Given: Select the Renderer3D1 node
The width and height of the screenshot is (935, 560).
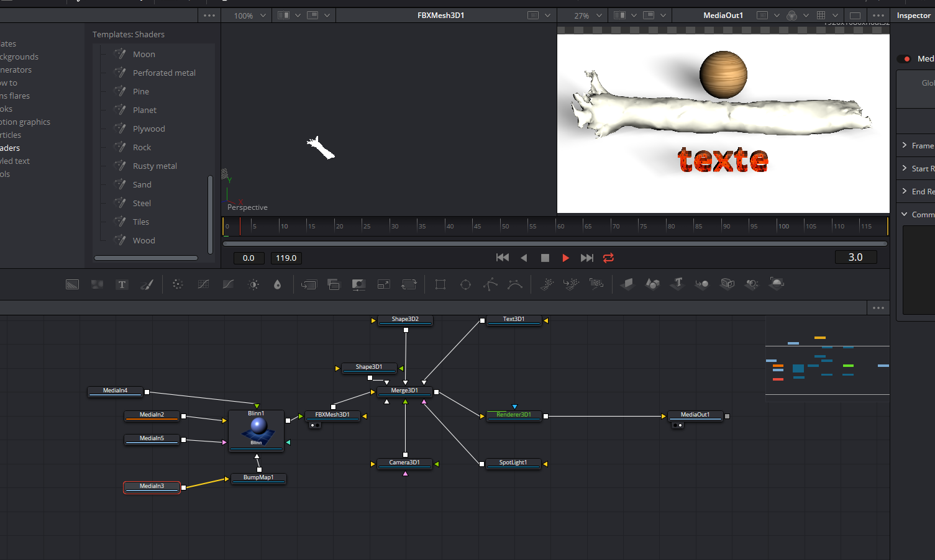Looking at the screenshot, I should (x=514, y=415).
